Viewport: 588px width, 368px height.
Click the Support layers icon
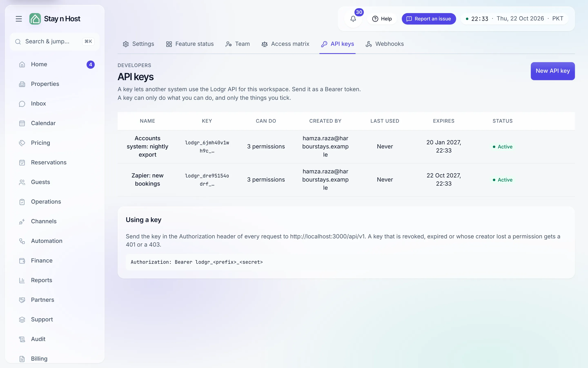coord(22,320)
